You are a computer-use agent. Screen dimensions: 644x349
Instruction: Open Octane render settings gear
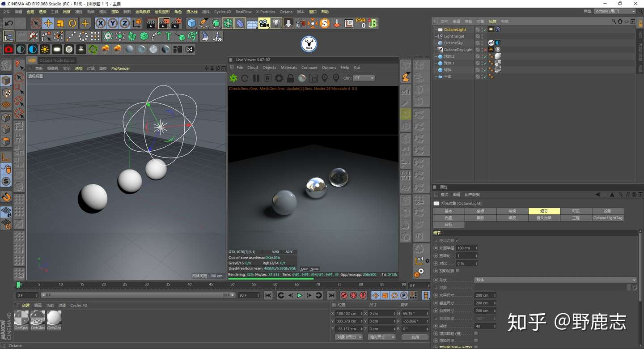pyautogui.click(x=279, y=78)
